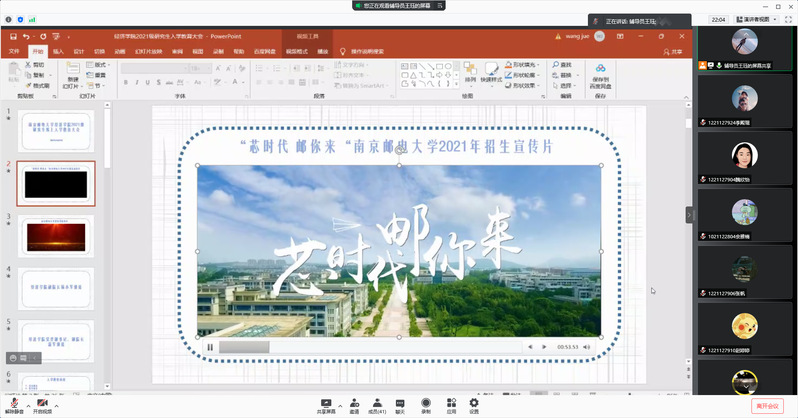The width and height of the screenshot is (798, 418).
Task: Expand audio options arrow beside microphone
Action: (27, 402)
